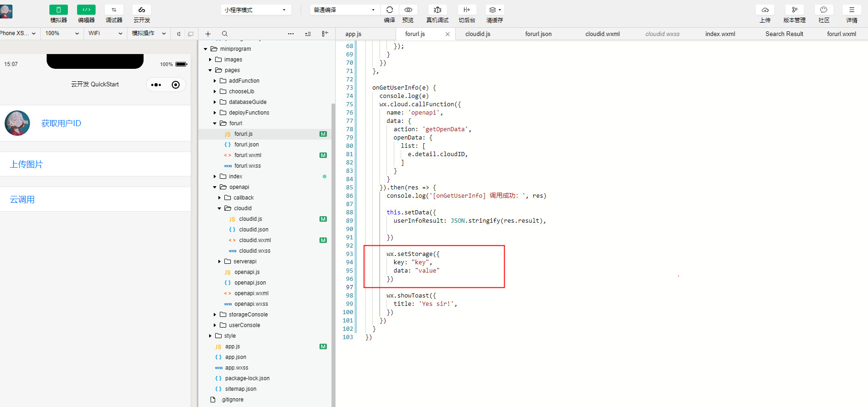The width and height of the screenshot is (868, 407).
Task: Switch to the index.wxml editor tab
Action: pyautogui.click(x=720, y=34)
